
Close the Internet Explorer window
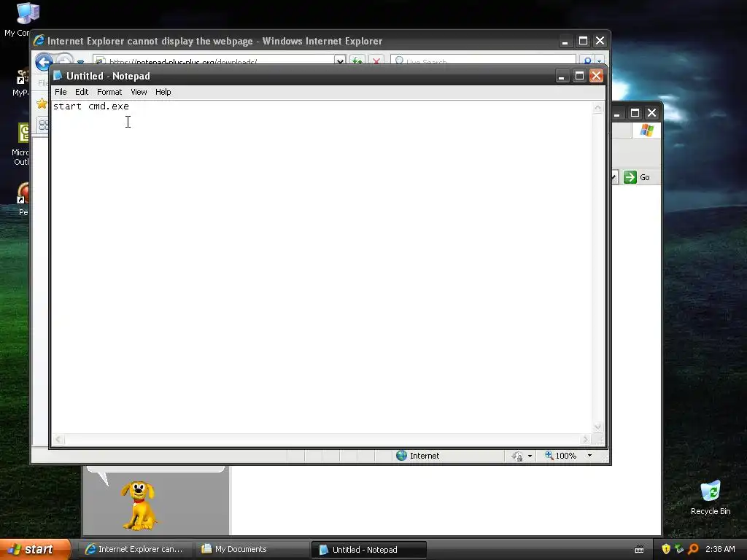pos(600,41)
